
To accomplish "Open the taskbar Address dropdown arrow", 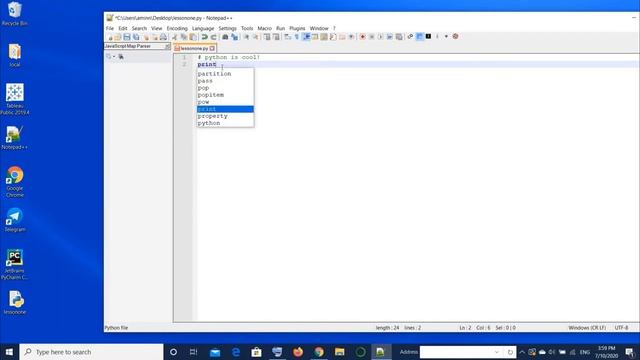I will click(497, 352).
